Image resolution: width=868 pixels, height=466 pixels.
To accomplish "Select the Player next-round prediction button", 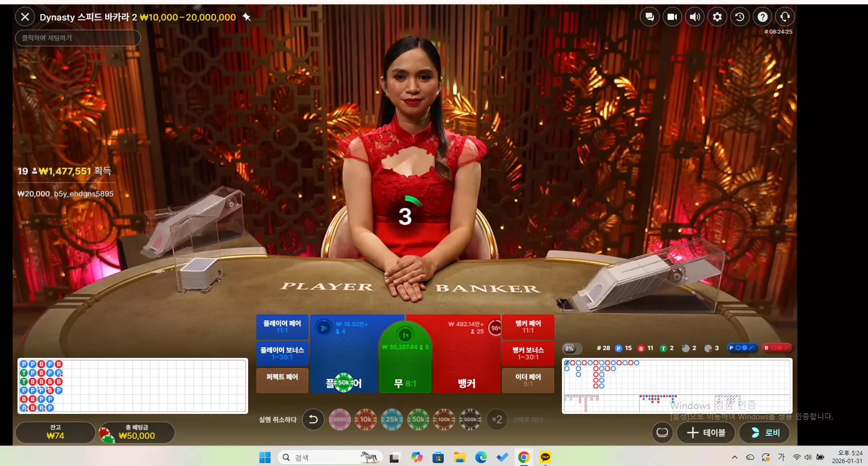I will coord(741,348).
